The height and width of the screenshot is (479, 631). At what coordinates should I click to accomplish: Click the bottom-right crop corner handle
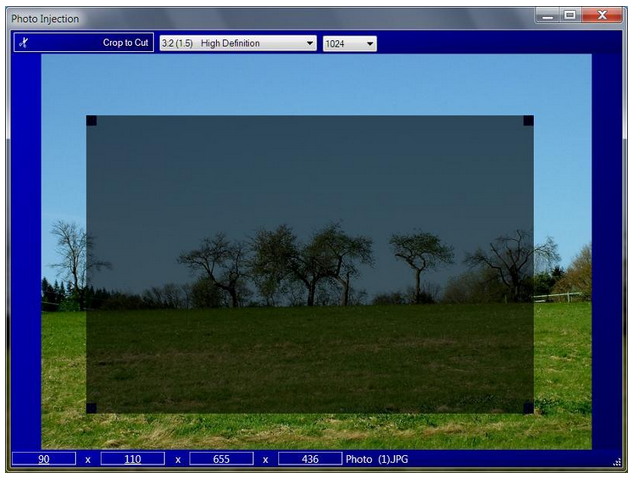point(528,408)
